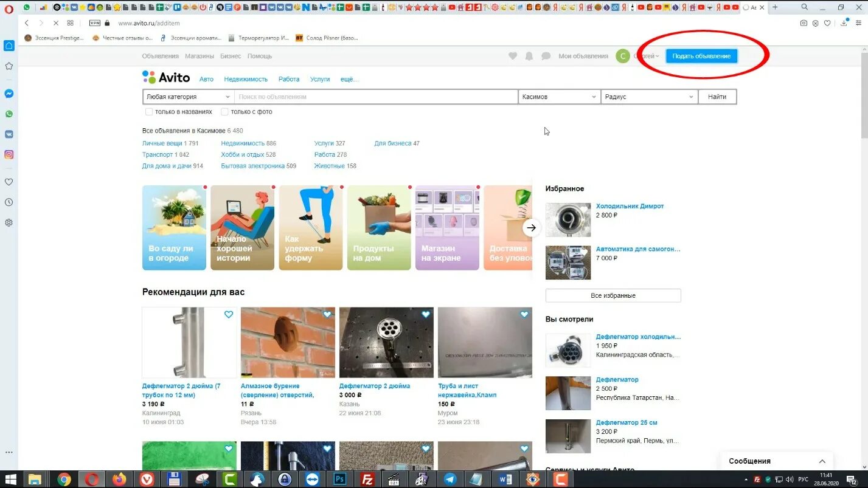Screen dimensions: 868x488
Task: Open the Касимов city dropdown
Action: click(560, 97)
